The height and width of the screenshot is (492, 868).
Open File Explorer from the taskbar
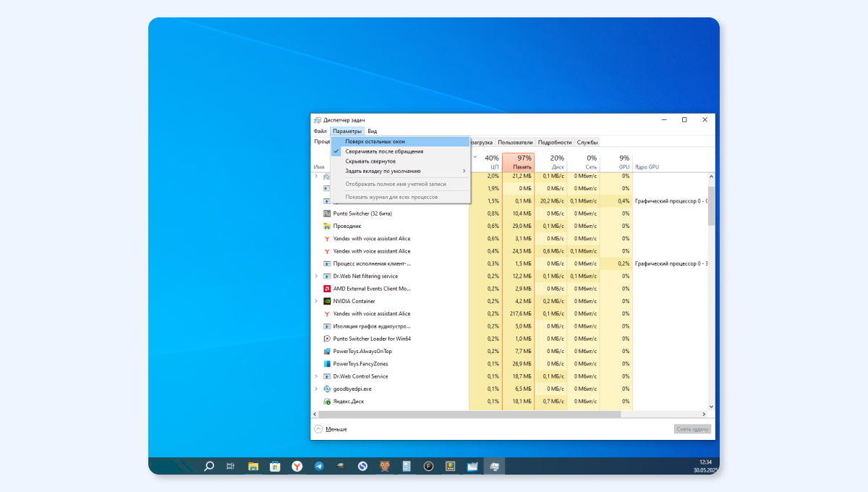(253, 467)
